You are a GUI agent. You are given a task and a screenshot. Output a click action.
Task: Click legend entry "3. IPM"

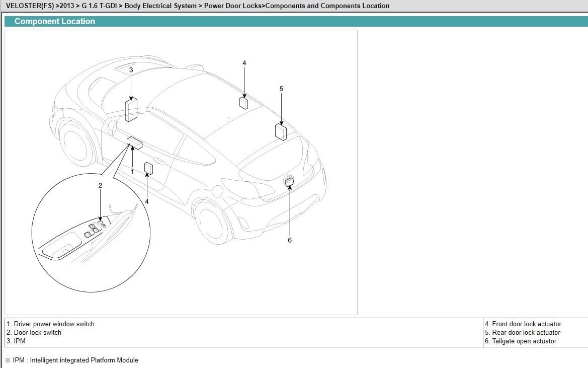point(16,341)
